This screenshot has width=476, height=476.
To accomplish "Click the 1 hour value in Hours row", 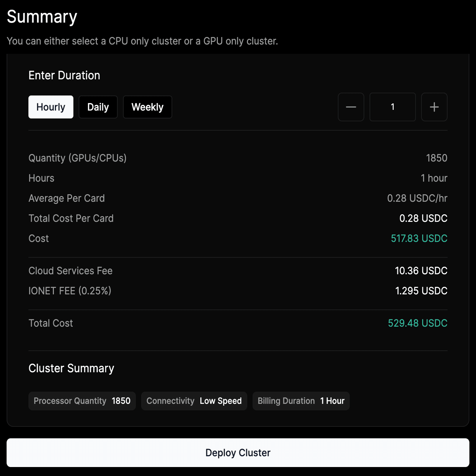I will click(434, 178).
